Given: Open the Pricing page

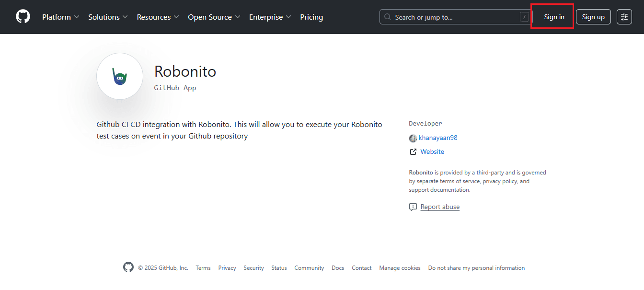Looking at the screenshot, I should pos(311,17).
